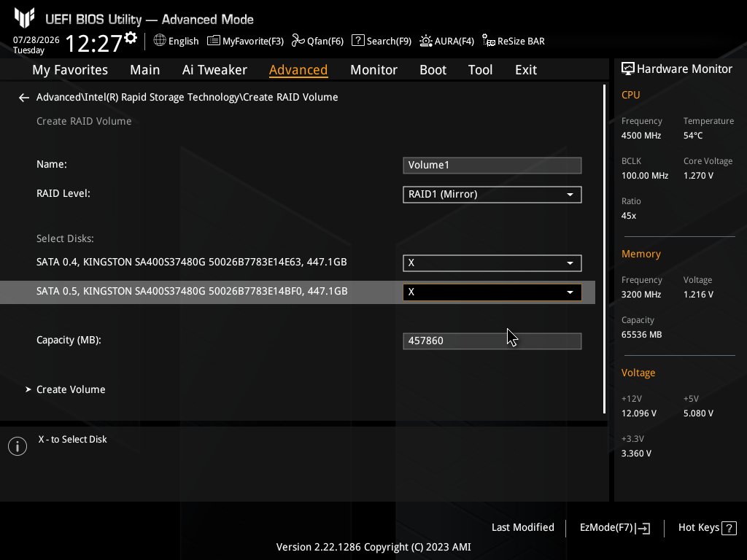The image size is (747, 560).
Task: Open Hot Keys help
Action: click(708, 528)
